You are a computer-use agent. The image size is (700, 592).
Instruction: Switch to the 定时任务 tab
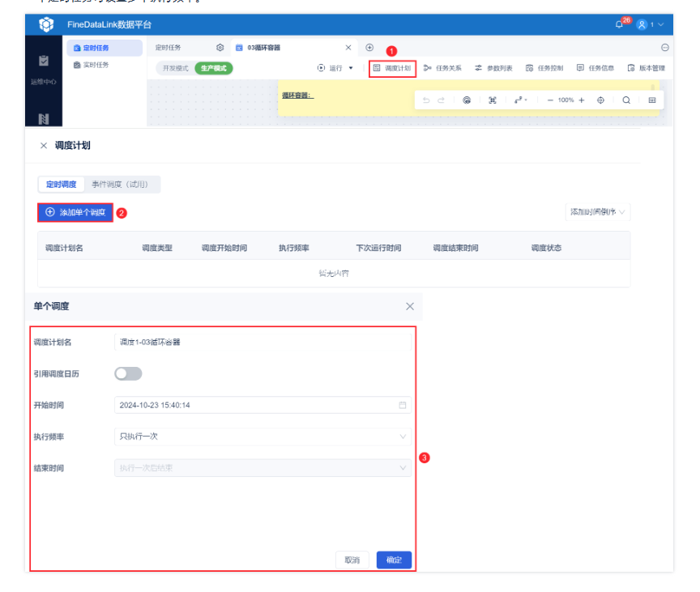[168, 48]
